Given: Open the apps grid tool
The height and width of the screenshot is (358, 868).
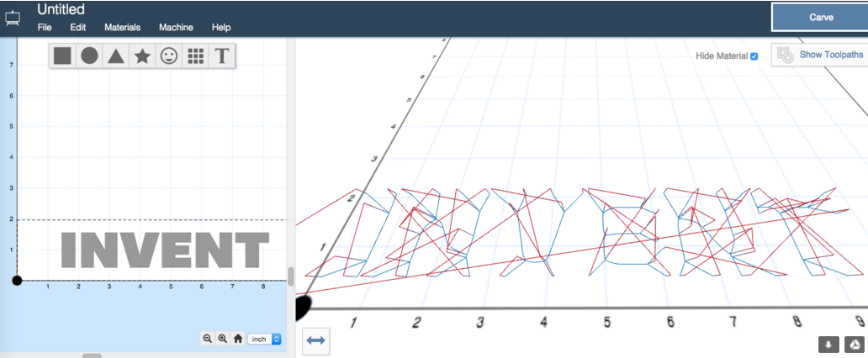Looking at the screenshot, I should (x=196, y=56).
